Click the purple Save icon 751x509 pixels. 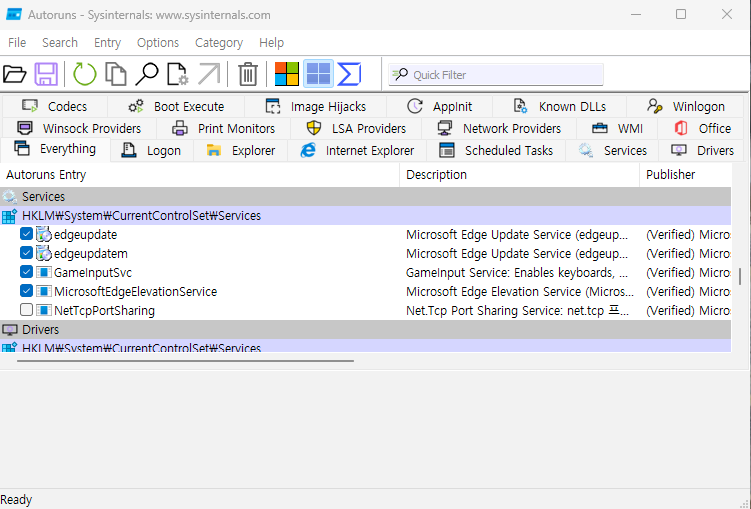pyautogui.click(x=47, y=74)
